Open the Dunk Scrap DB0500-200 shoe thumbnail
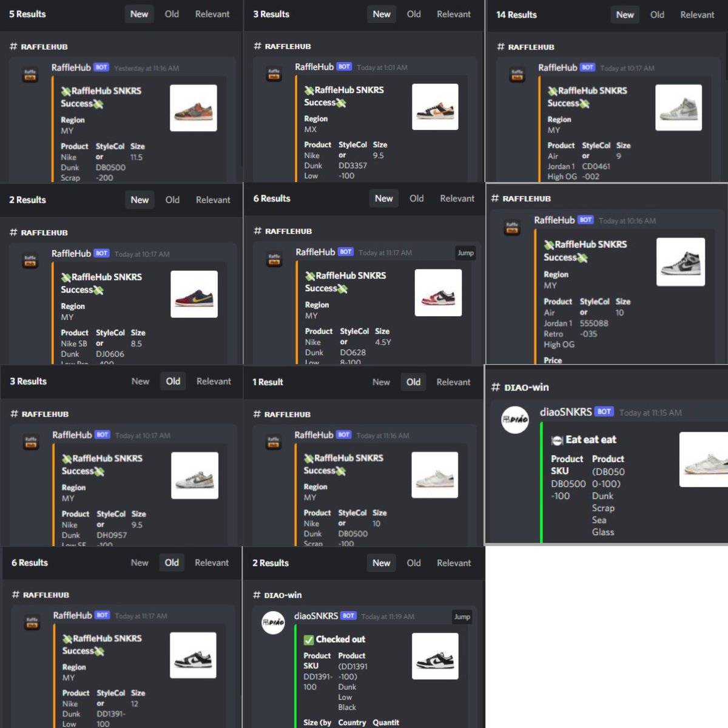Image resolution: width=728 pixels, height=728 pixels. [194, 108]
